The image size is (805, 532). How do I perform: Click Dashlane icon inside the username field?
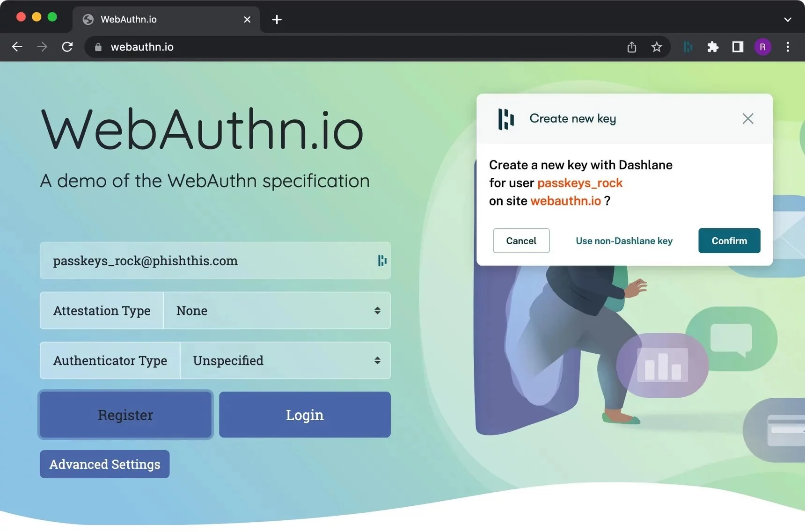point(382,261)
